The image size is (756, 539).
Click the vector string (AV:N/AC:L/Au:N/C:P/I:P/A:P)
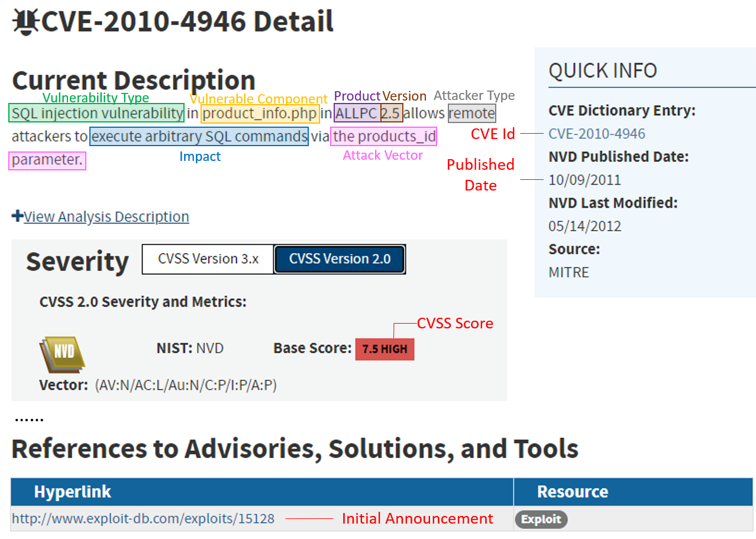[186, 385]
